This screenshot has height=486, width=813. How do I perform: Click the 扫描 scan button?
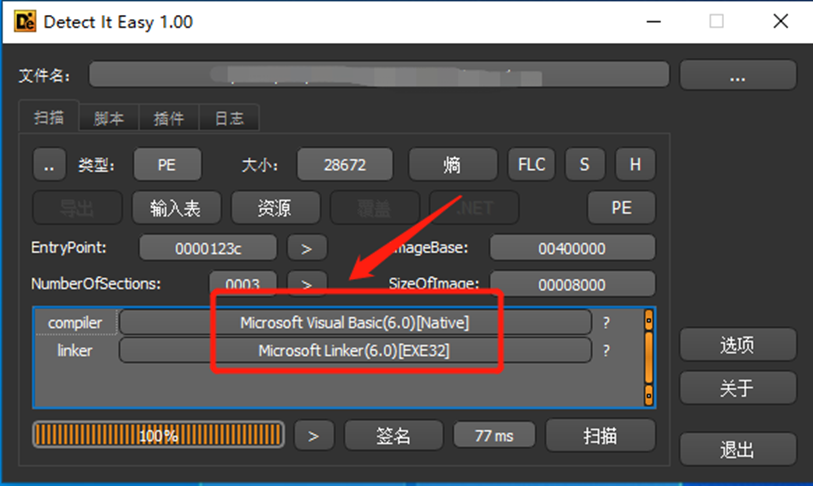coord(600,436)
